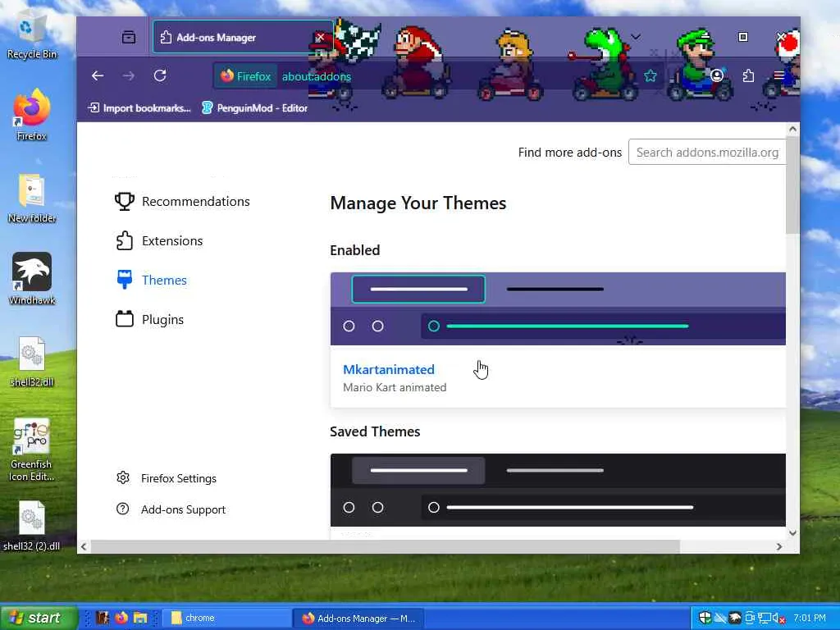
Task: Close the Add-ons Manager tab
Action: pyautogui.click(x=320, y=37)
